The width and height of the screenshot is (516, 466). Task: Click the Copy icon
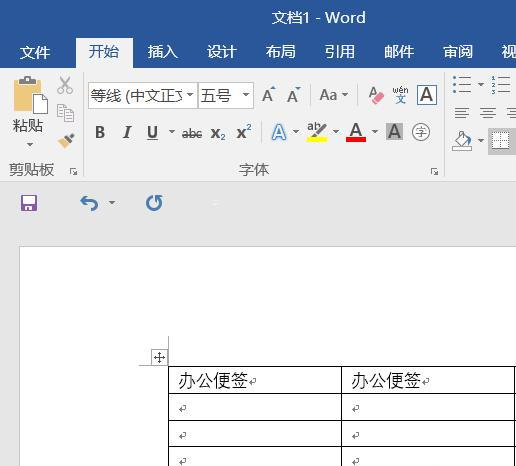65,113
